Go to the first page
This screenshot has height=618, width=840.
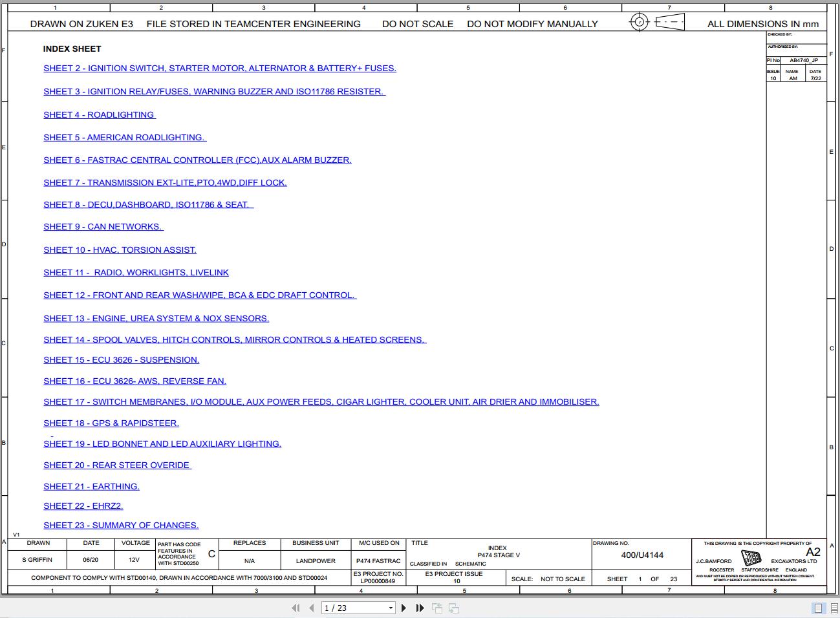click(x=296, y=608)
